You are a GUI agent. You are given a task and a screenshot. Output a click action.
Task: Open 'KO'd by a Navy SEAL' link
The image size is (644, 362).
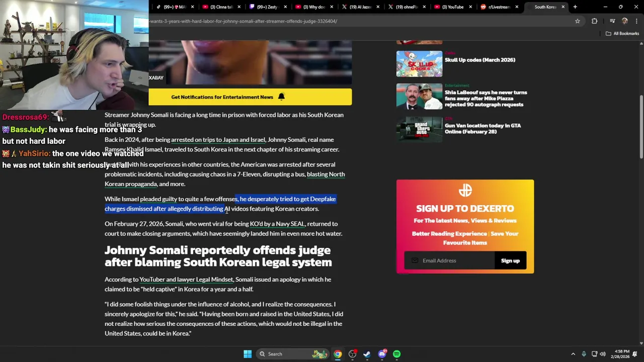click(277, 224)
